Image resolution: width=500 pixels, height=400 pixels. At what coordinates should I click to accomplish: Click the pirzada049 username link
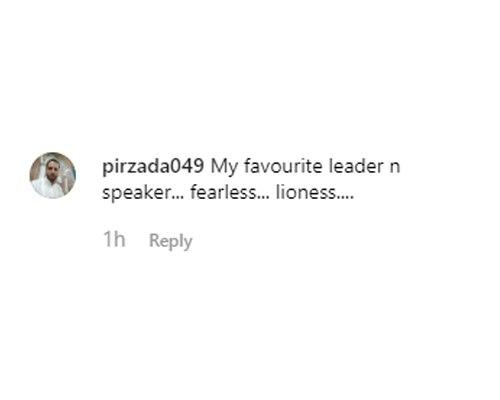pos(153,166)
